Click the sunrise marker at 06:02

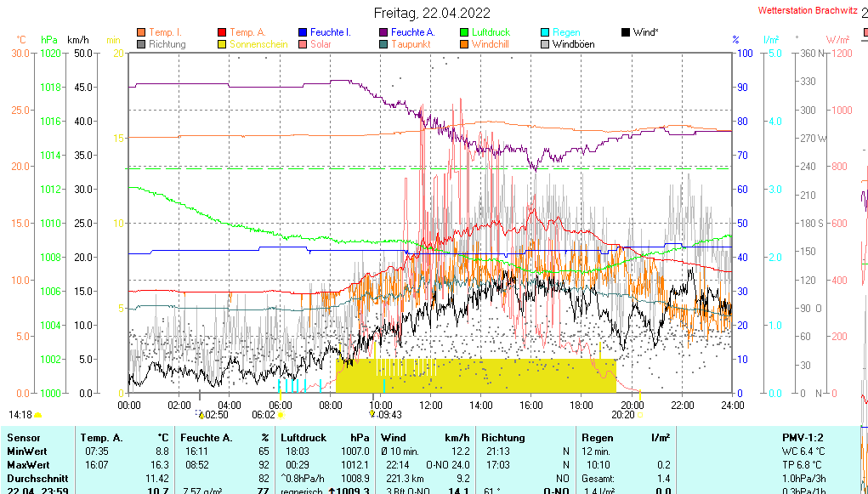click(281, 415)
